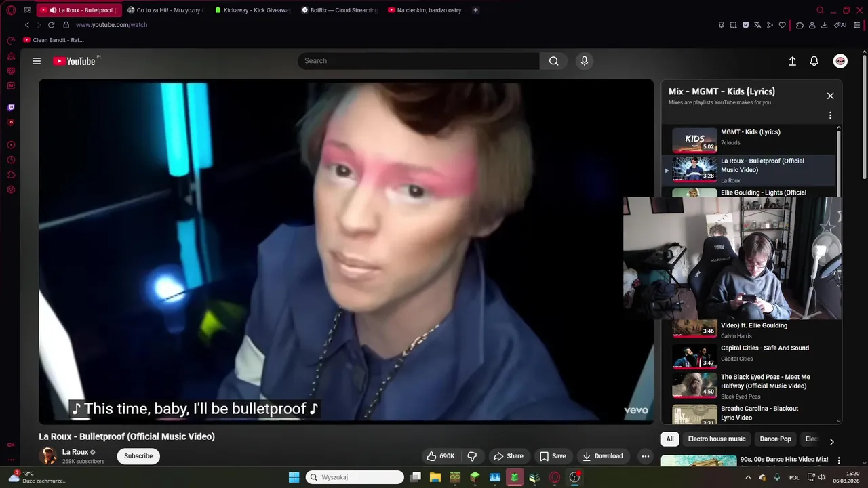868x488 pixels.
Task: Open the YouTube hamburger guide menu
Action: 37,61
